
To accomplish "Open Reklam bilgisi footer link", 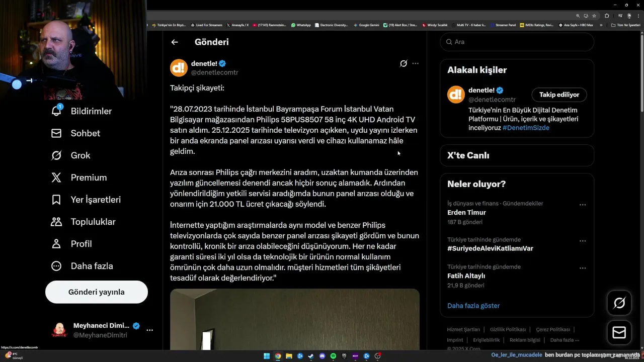I will 525,340.
